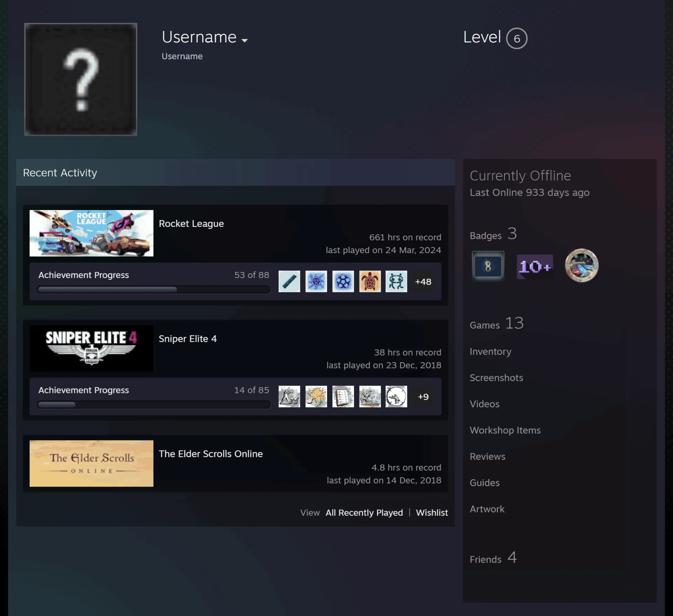Open the +48 more Rocket League achievements
The image size is (673, 616).
(423, 282)
